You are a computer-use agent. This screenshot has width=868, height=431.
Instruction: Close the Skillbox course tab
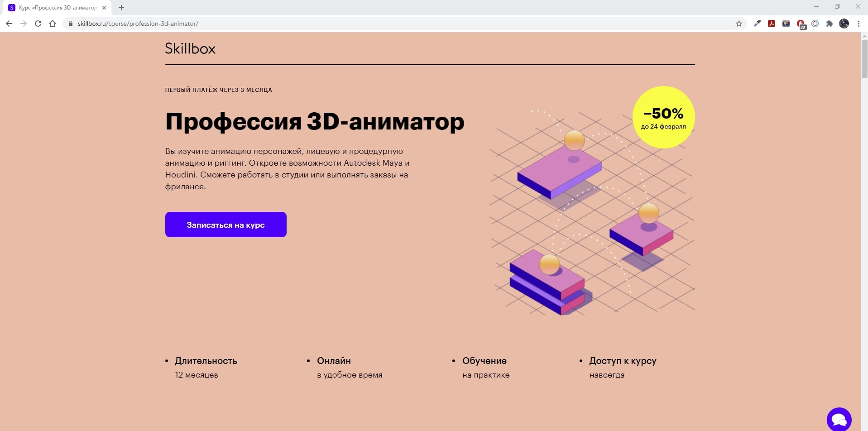point(104,8)
